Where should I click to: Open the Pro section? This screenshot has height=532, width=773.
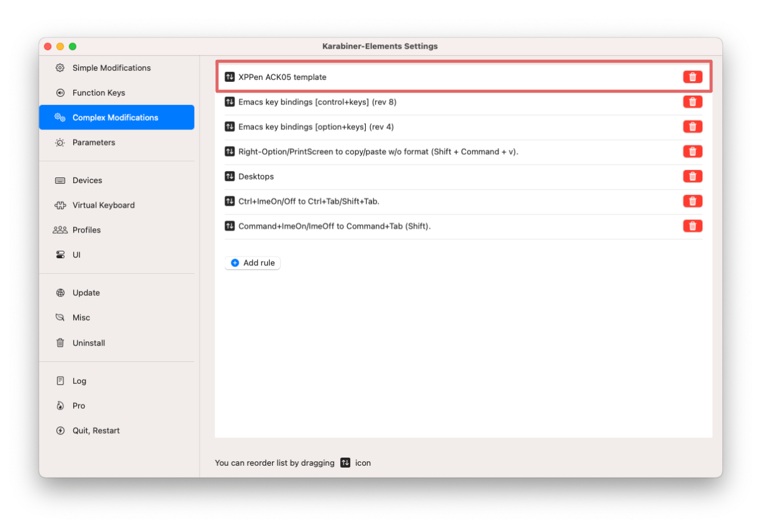coord(116,406)
